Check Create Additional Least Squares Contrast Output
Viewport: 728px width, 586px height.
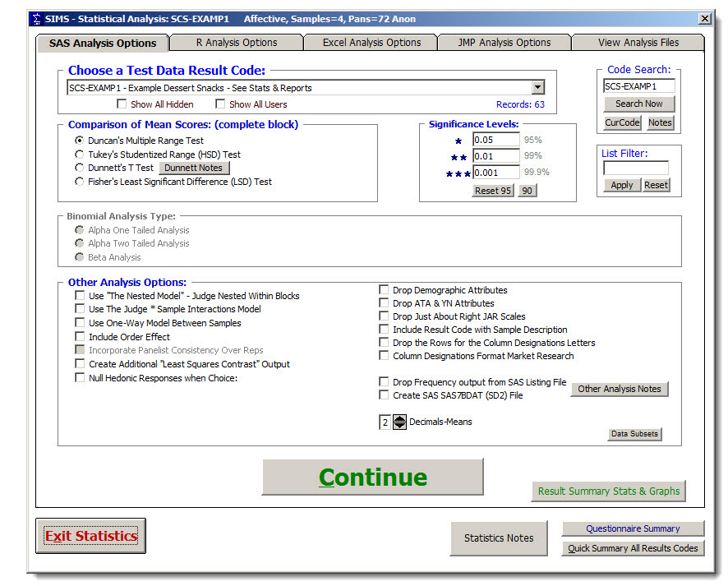[80, 363]
